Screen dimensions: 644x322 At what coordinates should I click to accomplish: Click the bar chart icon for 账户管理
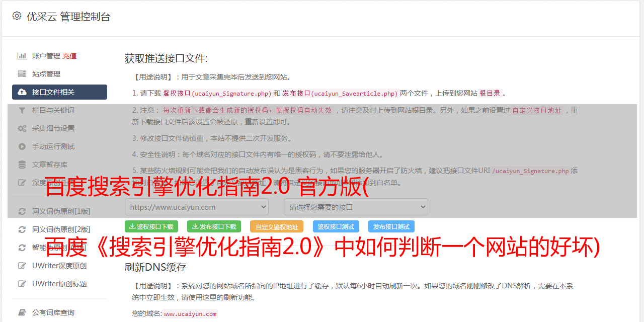pyautogui.click(x=22, y=56)
